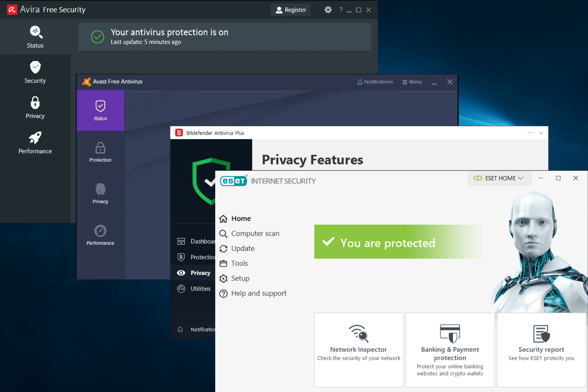The height and width of the screenshot is (392, 588).
Task: Select Privacy eye item in Bitdefender
Action: [x=194, y=273]
